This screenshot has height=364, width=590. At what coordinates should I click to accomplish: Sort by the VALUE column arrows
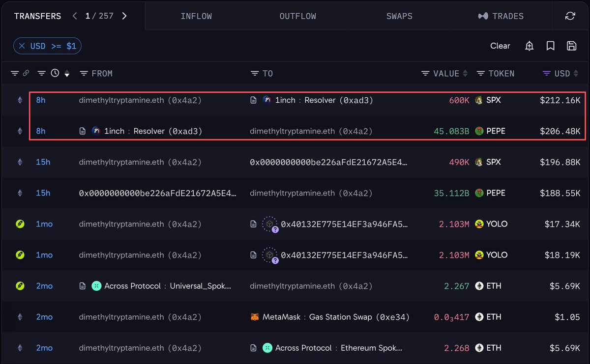click(x=465, y=73)
